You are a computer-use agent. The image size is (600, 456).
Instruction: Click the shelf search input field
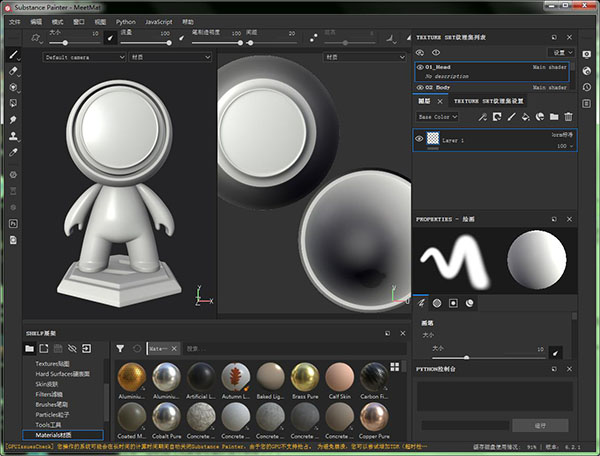tap(295, 349)
